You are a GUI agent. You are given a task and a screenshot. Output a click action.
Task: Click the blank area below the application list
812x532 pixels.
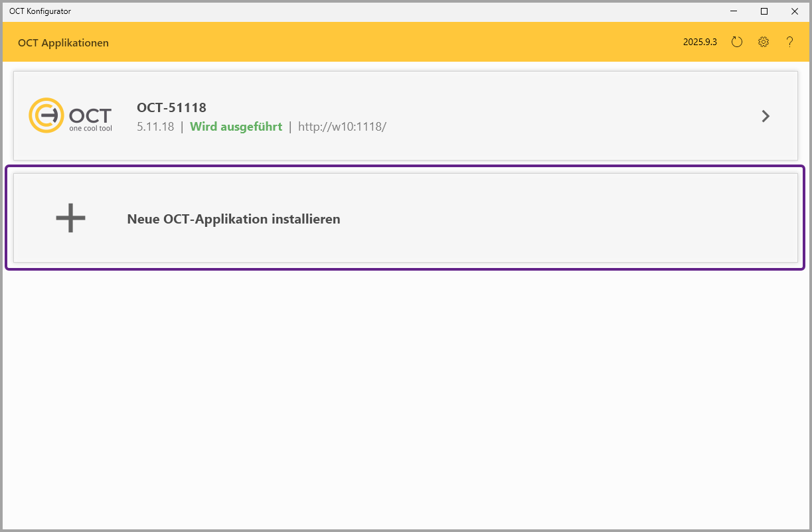pos(405,398)
